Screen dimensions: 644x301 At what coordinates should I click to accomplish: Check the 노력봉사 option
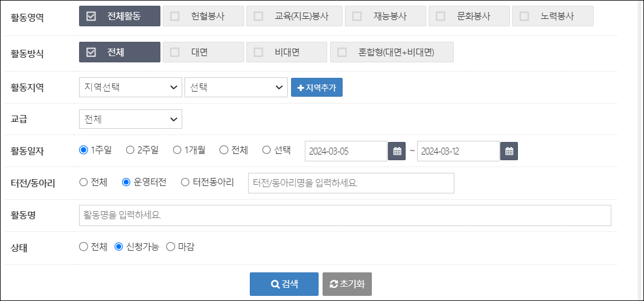[553, 17]
